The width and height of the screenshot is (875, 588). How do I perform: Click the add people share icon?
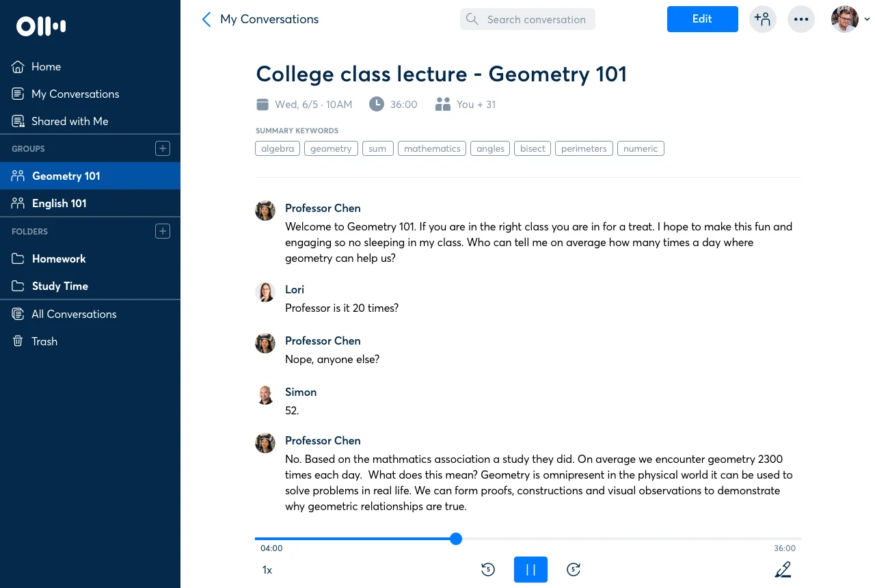[x=762, y=19]
